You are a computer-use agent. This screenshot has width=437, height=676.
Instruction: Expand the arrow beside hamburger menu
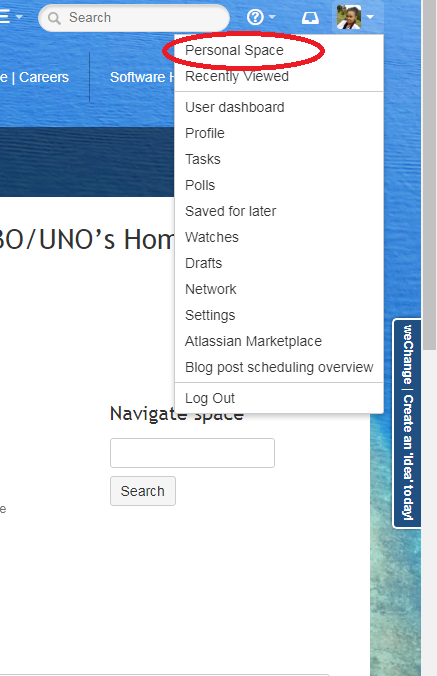click(x=19, y=18)
